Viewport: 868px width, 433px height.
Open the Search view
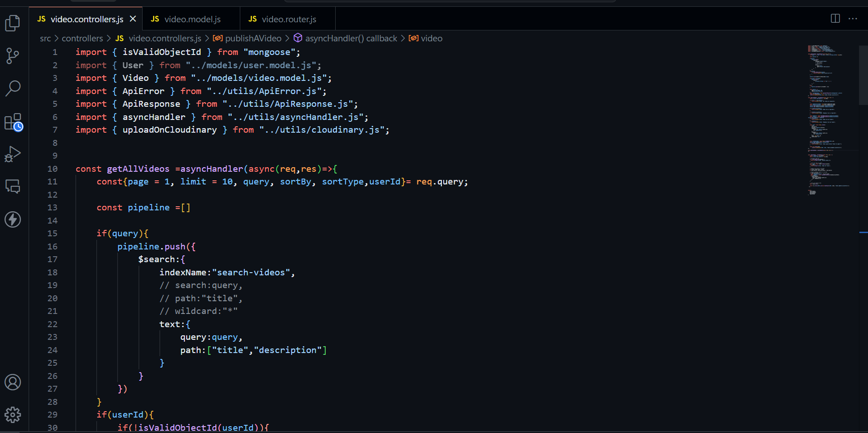[13, 89]
